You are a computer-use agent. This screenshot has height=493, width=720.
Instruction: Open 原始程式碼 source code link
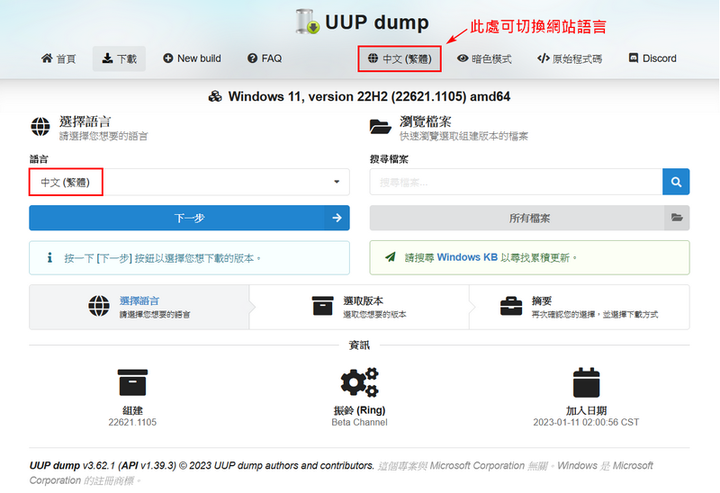tap(569, 59)
